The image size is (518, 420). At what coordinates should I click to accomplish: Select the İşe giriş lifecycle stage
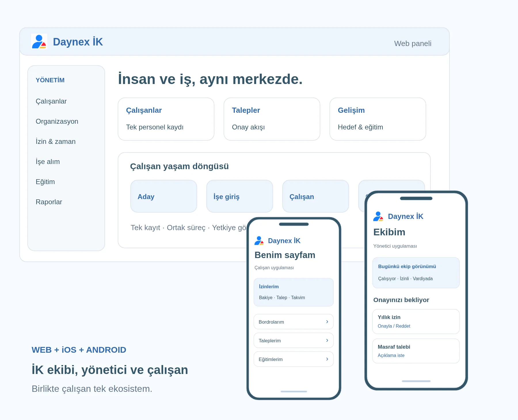(240, 196)
